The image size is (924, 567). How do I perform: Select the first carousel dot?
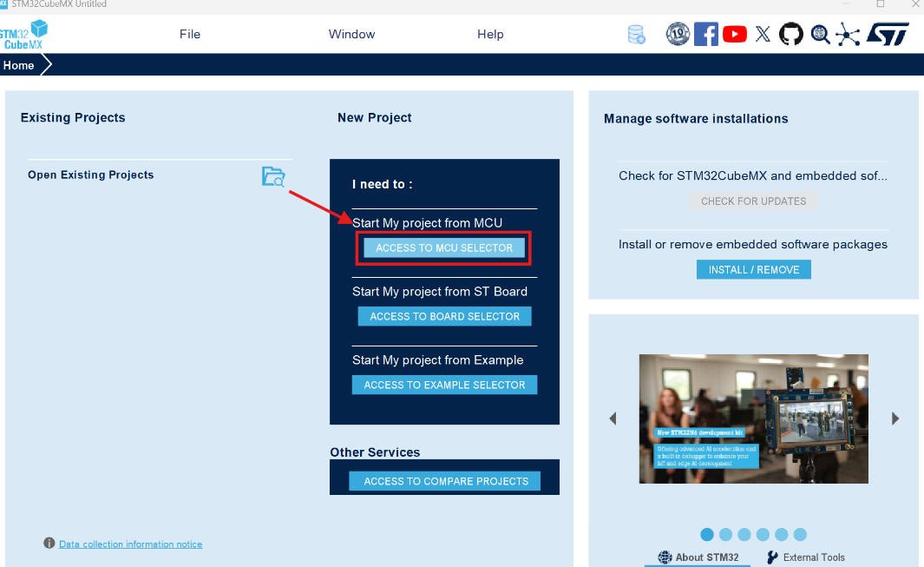click(x=707, y=535)
